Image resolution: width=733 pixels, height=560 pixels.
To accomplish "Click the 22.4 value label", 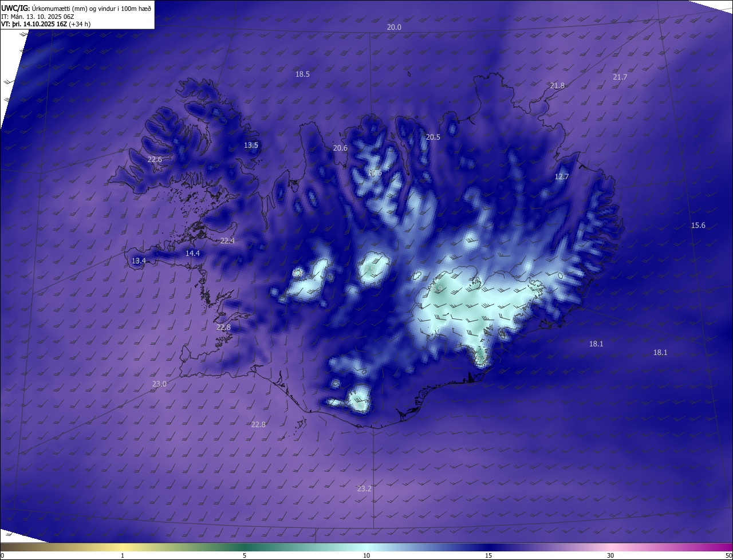I will coord(227,241).
